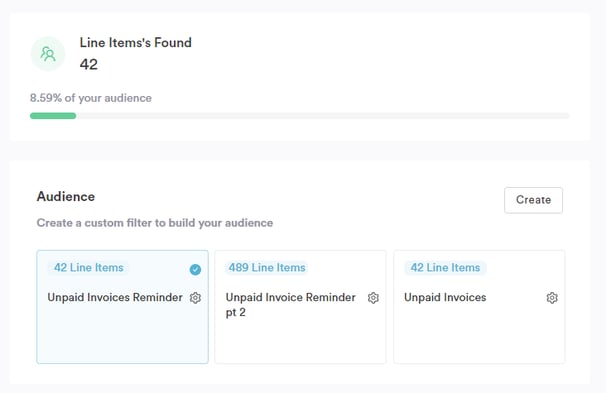Select the Unpaid Invoices Reminder audience card
Image resolution: width=606 pixels, height=393 pixels.
[123, 307]
